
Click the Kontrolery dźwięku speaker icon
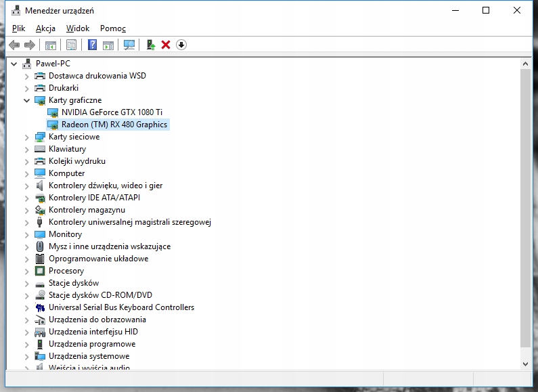(40, 186)
